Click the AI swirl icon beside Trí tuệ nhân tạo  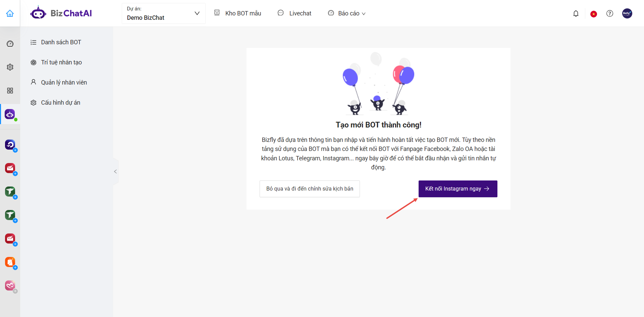click(34, 62)
